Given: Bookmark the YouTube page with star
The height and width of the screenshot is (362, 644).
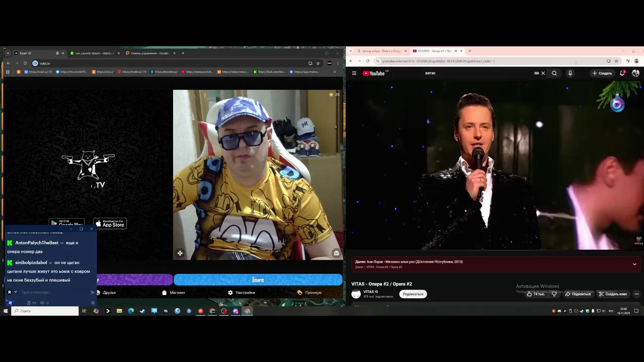Looking at the screenshot, I should (616, 61).
